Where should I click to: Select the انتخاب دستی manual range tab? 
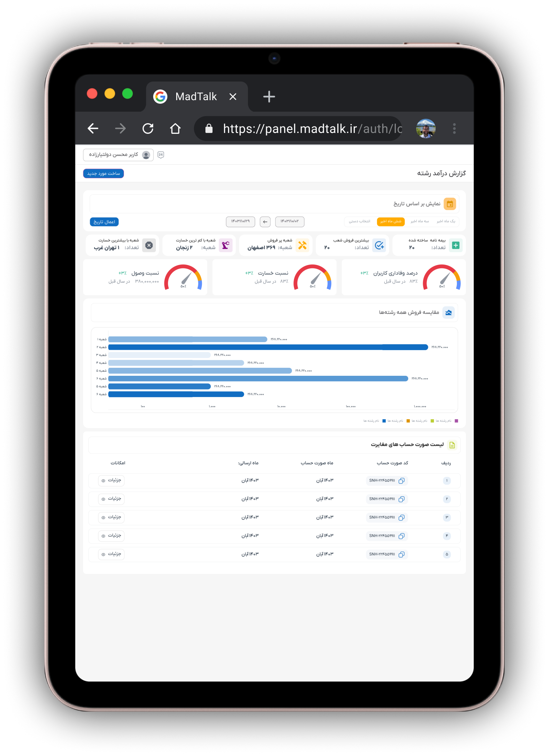[x=359, y=221]
